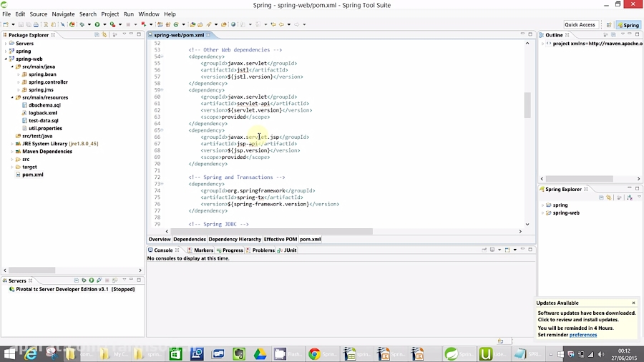Image resolution: width=644 pixels, height=362 pixels.
Task: Switch to the Problems tab
Action: (260, 250)
